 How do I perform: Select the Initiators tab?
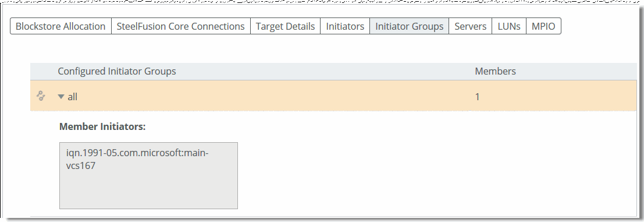click(345, 26)
